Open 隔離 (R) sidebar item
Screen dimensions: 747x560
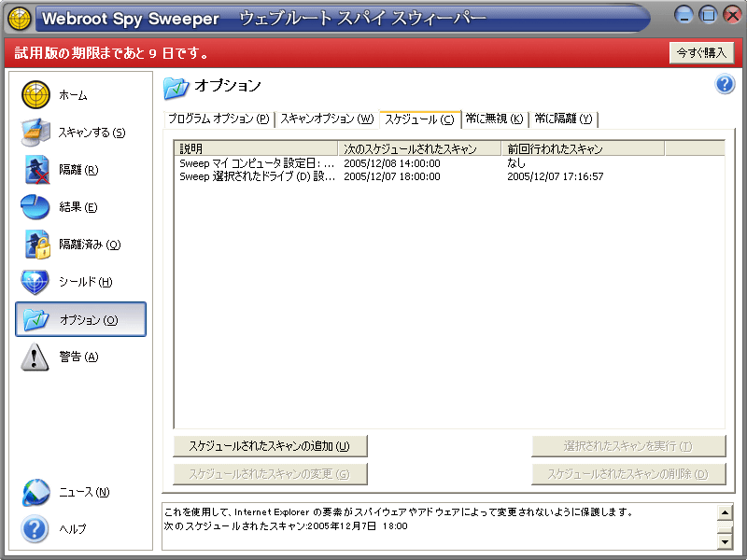pos(78,170)
